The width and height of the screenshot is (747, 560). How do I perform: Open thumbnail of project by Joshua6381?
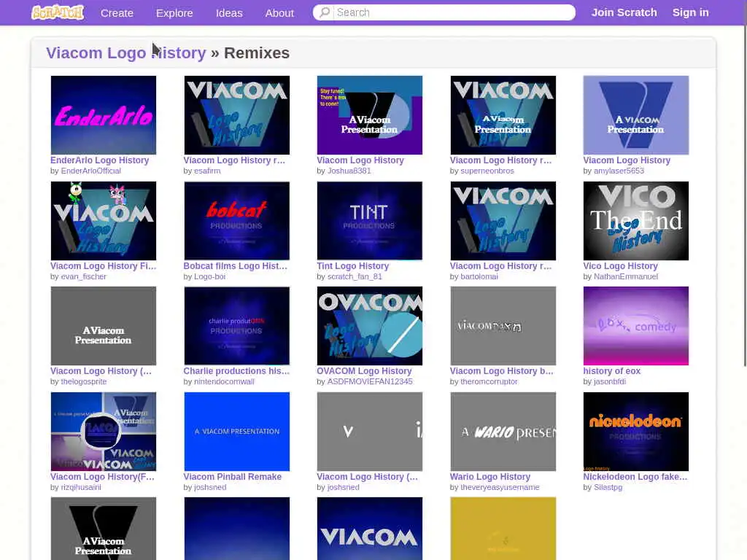coord(370,114)
